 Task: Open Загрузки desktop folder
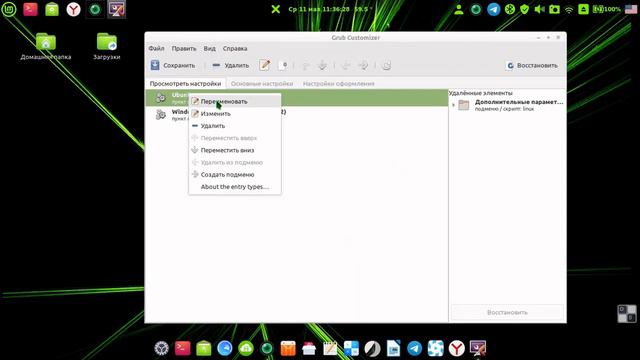pos(107,46)
